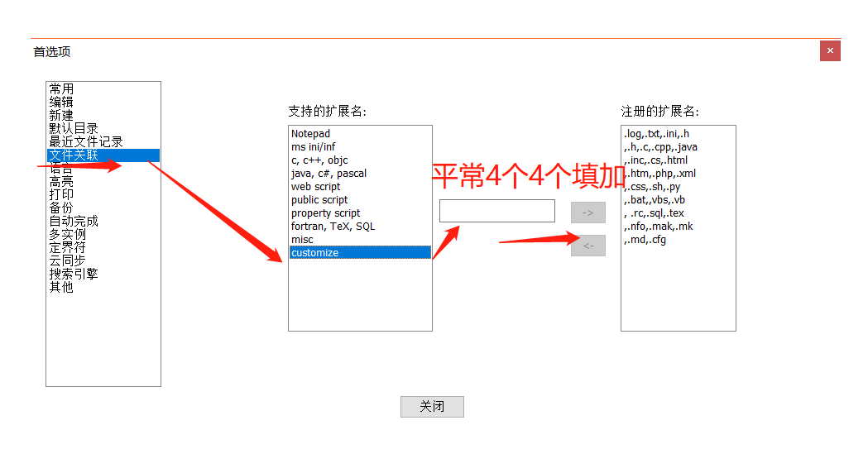Close the 首选项 dialog with red X
The width and height of the screenshot is (868, 468).
(x=830, y=51)
